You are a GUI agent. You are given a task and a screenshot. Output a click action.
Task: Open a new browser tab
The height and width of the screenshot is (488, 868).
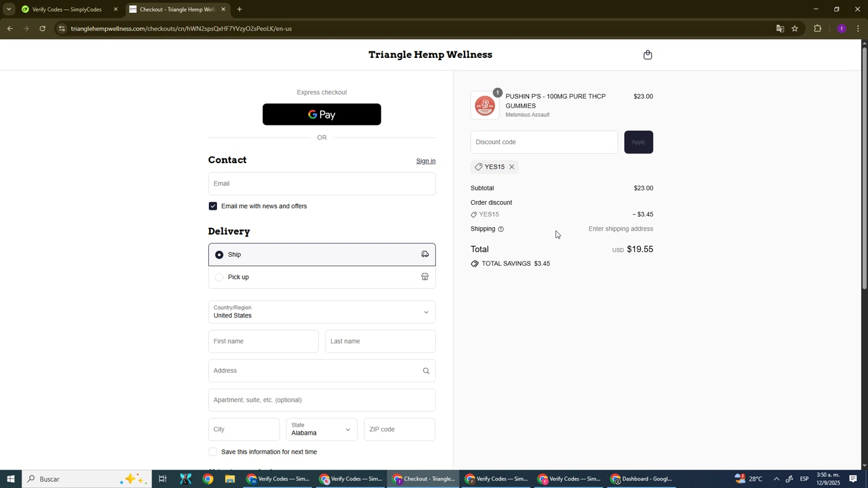[240, 9]
